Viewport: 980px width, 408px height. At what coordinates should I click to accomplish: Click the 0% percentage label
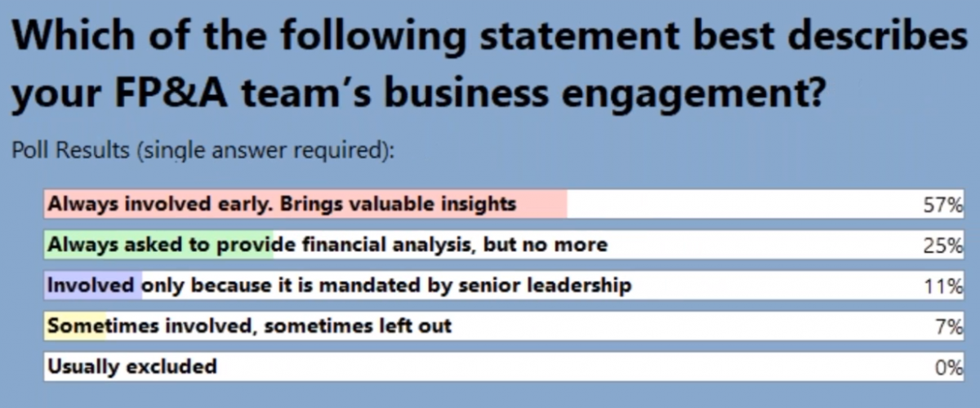tap(950, 368)
